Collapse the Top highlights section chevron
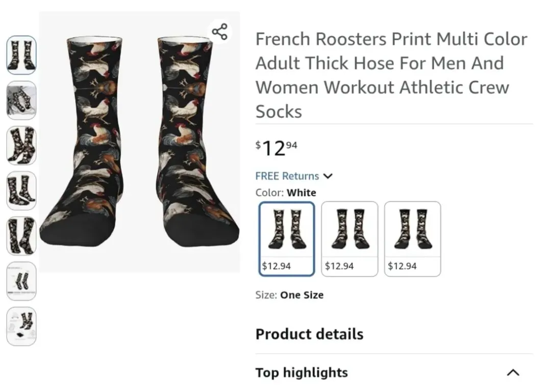 click(x=513, y=373)
